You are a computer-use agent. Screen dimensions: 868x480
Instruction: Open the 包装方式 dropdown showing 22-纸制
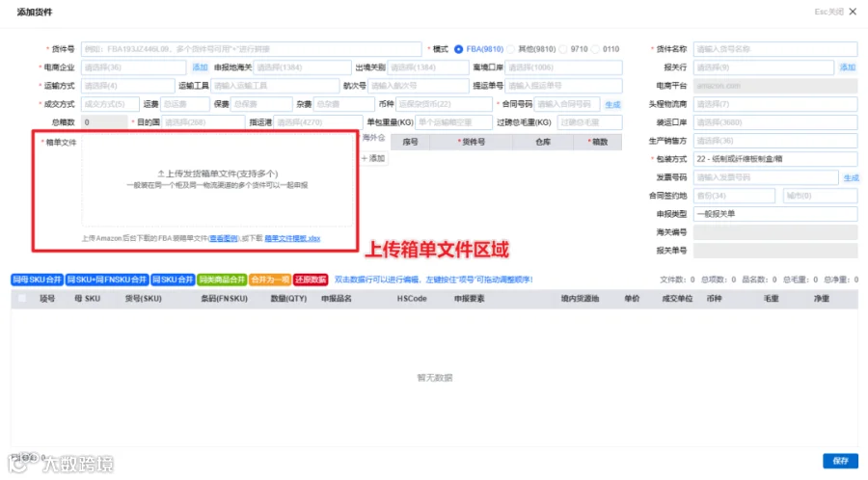coord(775,159)
